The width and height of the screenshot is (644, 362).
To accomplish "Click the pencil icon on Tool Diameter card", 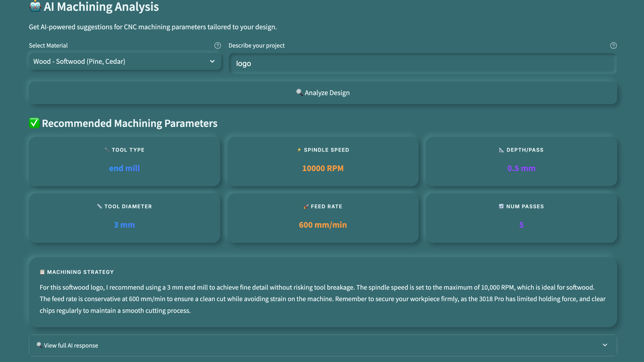I will click(x=99, y=206).
